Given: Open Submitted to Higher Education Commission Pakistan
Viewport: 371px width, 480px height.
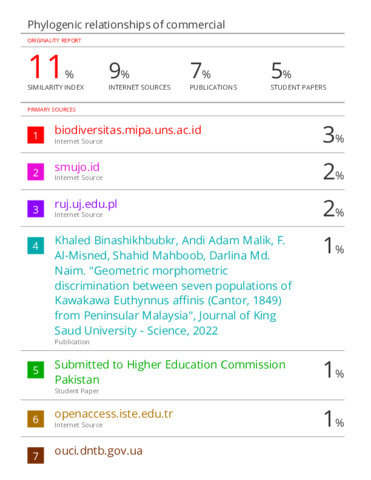Looking at the screenshot, I should pos(170,372).
